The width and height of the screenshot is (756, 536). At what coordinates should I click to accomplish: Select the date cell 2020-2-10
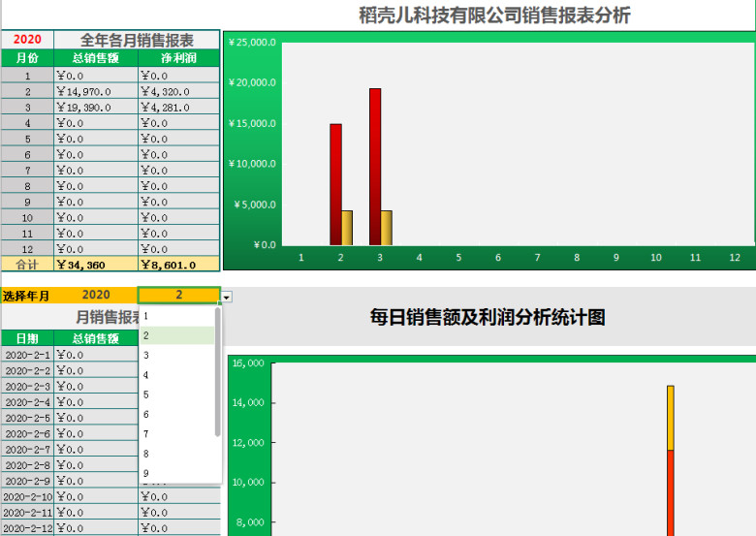[27, 496]
